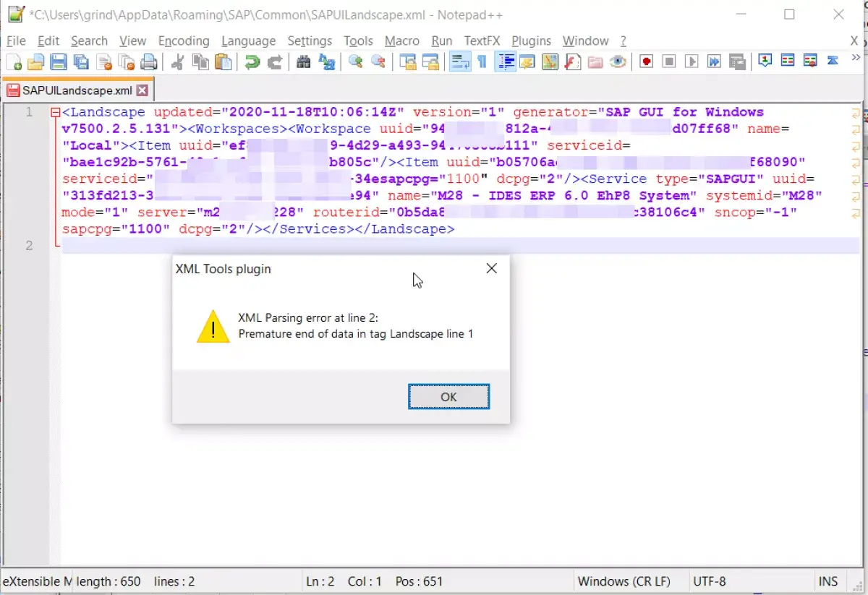Open the View menu
This screenshot has height=595, width=868.
(x=132, y=40)
